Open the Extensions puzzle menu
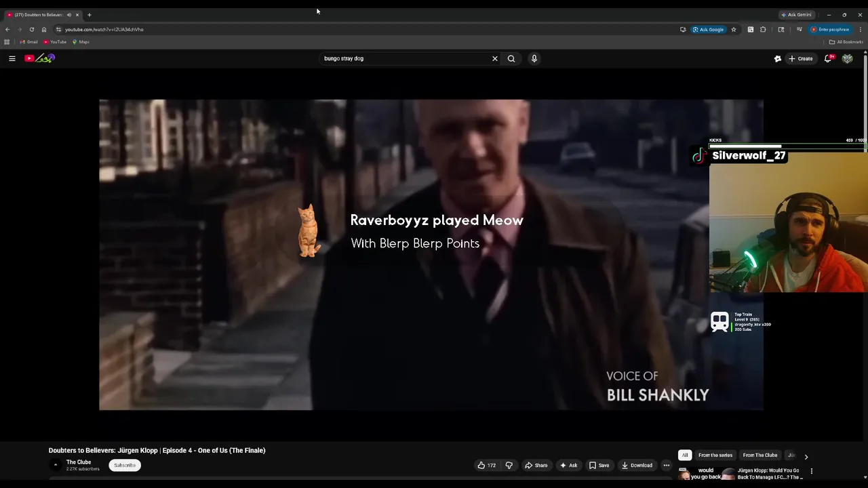The image size is (868, 488). [x=763, y=30]
